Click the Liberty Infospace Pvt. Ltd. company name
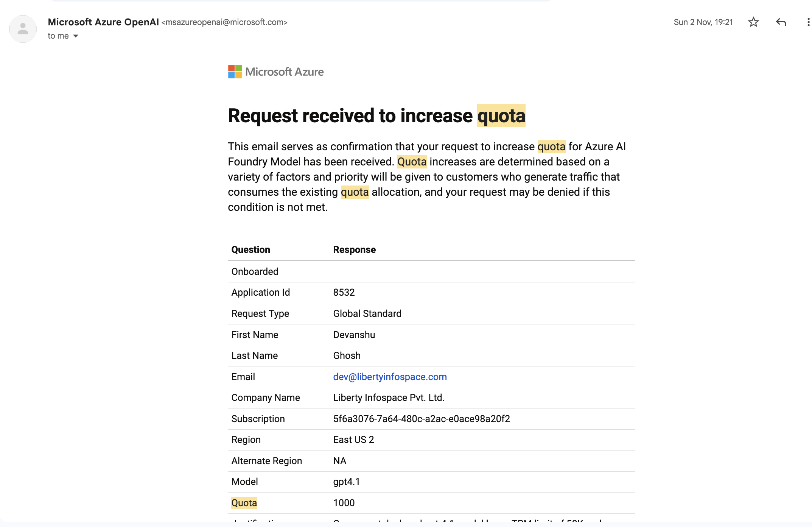 coord(389,398)
